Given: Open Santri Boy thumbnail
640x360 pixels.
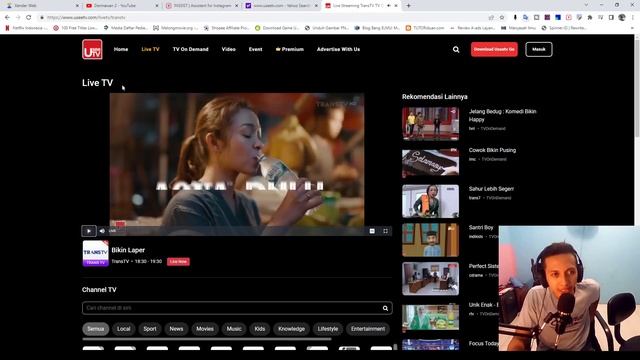Looking at the screenshot, I should click(430, 240).
